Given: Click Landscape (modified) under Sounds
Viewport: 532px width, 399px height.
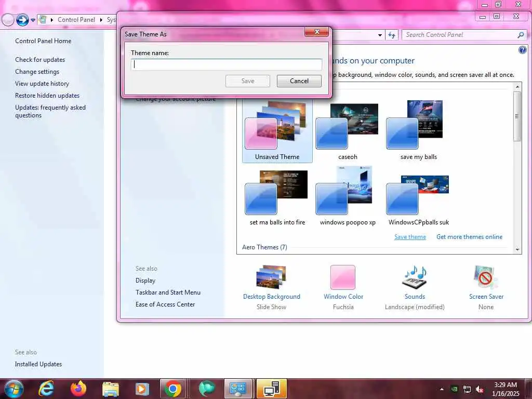Looking at the screenshot, I should [415, 307].
